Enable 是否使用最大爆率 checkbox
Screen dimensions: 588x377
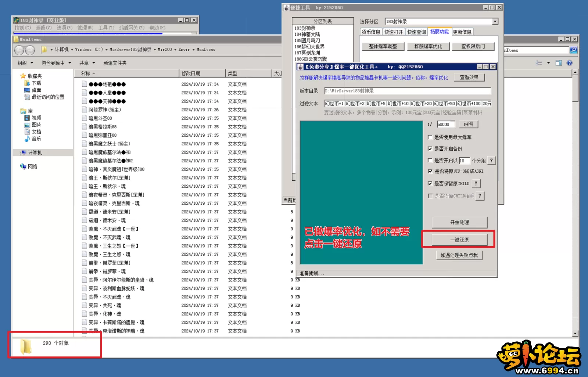[x=430, y=137]
